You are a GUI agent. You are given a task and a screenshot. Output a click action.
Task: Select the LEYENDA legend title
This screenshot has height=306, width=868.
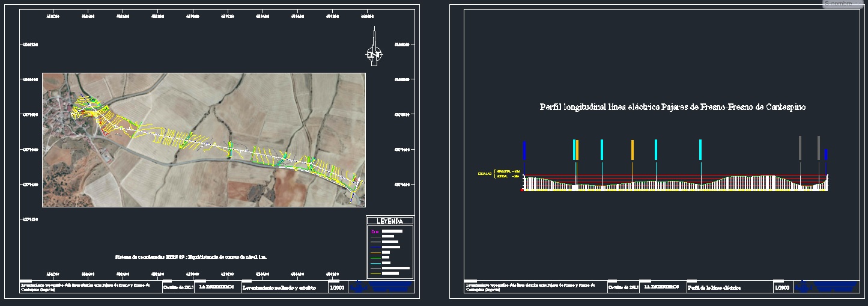click(390, 221)
